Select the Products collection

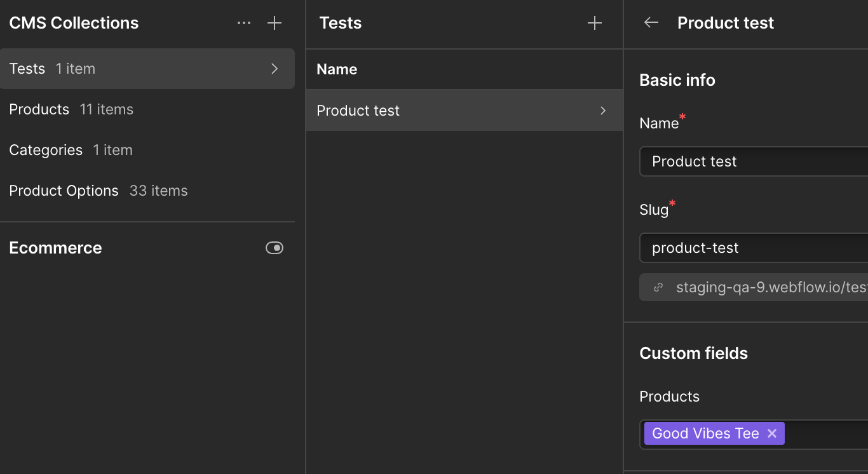[39, 109]
